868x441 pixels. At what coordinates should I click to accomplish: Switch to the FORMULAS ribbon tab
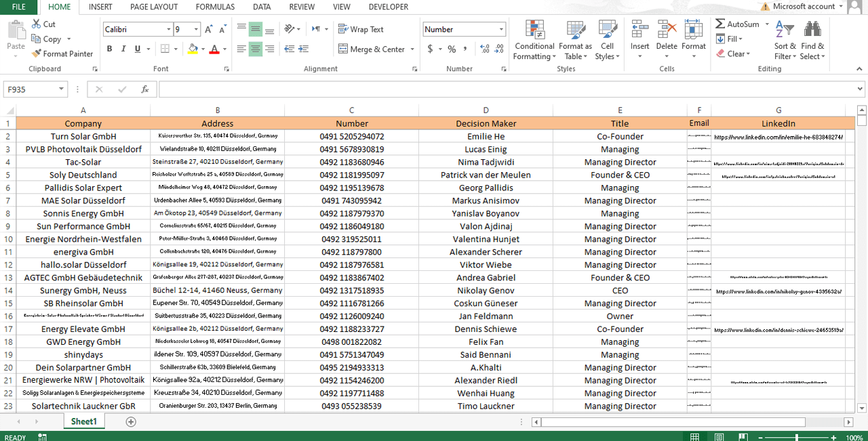[x=215, y=7]
